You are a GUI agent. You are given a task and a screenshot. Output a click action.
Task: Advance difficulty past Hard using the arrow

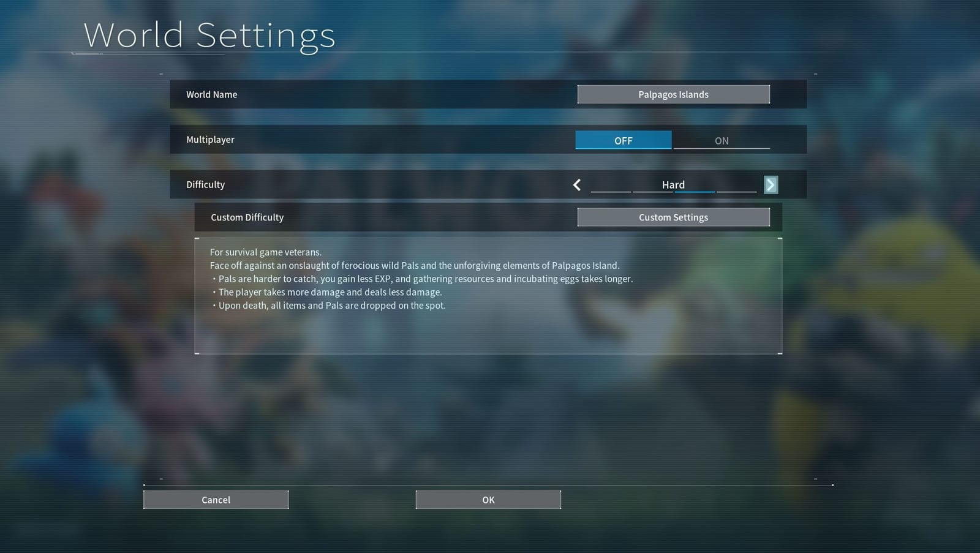pos(771,184)
